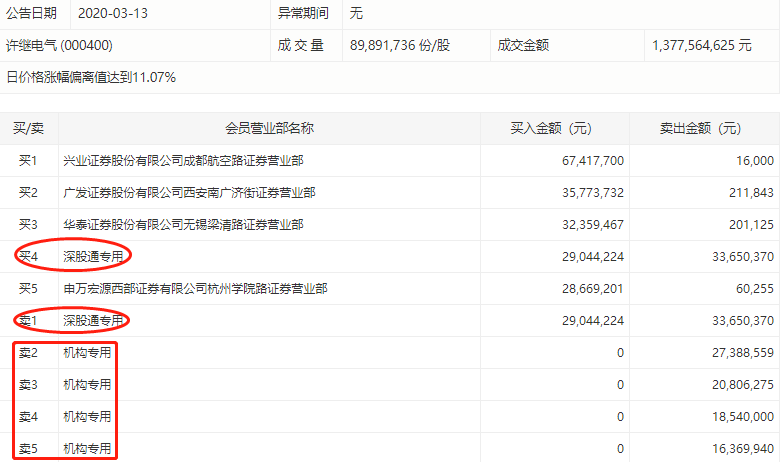Image resolution: width=784 pixels, height=462 pixels.
Task: Click 机构专用 in the 卖2 row
Action: (87, 352)
